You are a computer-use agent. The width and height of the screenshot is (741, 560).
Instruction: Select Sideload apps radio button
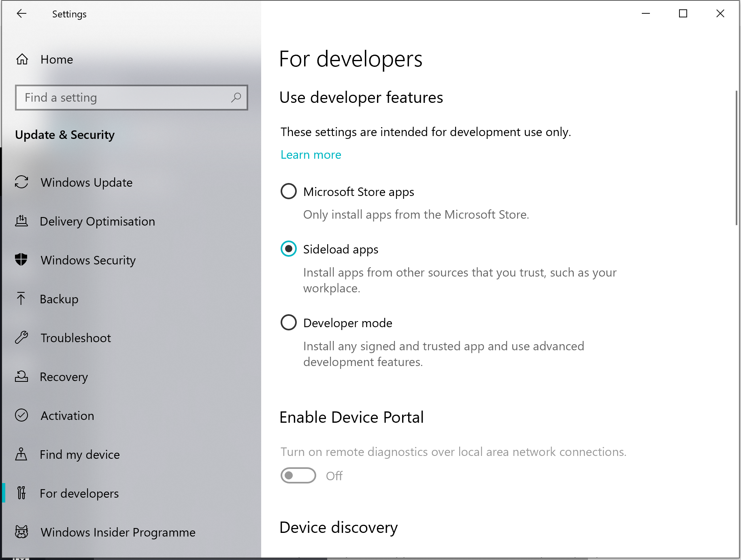[x=289, y=249]
